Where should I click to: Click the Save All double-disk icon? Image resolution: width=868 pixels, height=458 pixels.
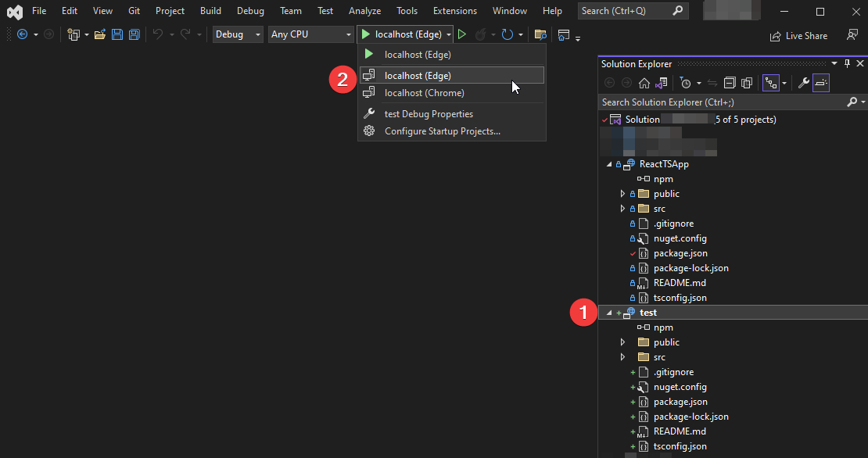[134, 34]
